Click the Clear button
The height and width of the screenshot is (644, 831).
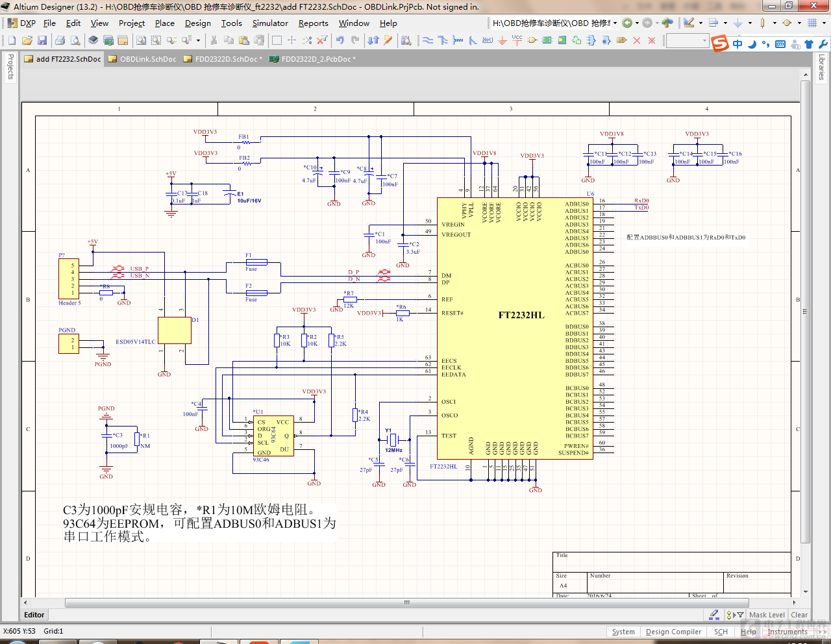tap(799, 615)
